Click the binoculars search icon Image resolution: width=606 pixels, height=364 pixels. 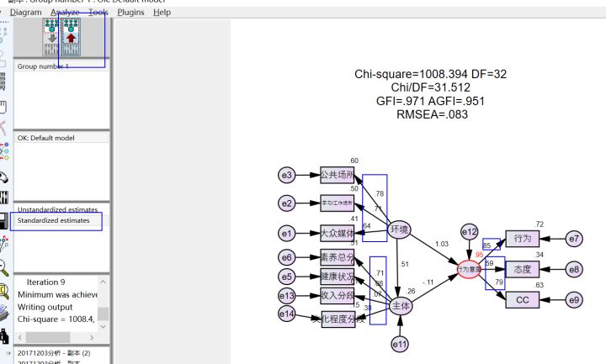tap(4, 336)
